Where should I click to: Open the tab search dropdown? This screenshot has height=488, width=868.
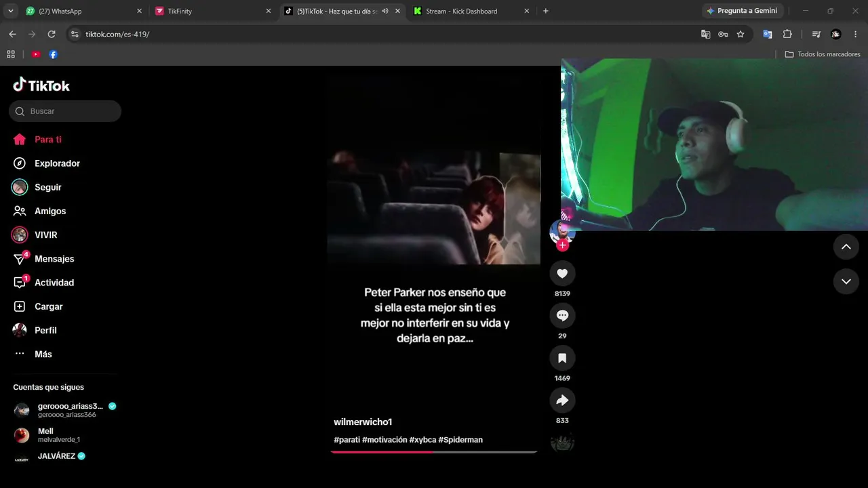[10, 11]
